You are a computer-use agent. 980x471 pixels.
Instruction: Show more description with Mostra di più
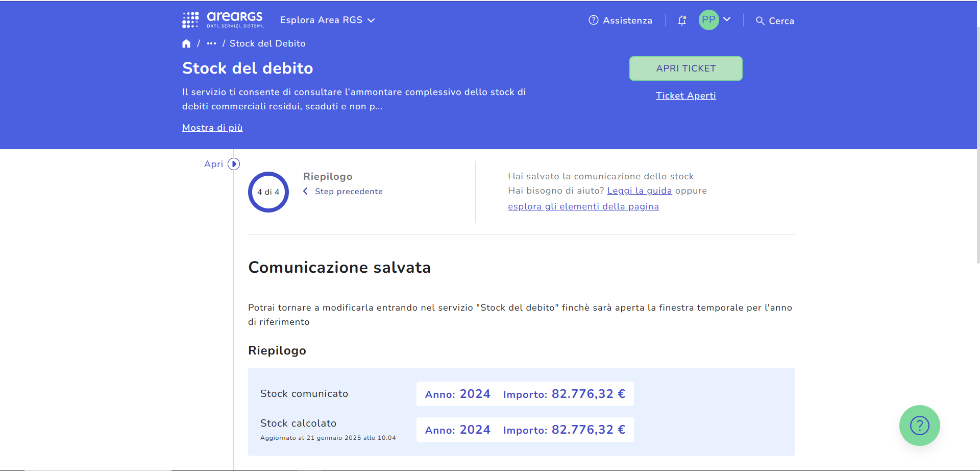(x=212, y=128)
